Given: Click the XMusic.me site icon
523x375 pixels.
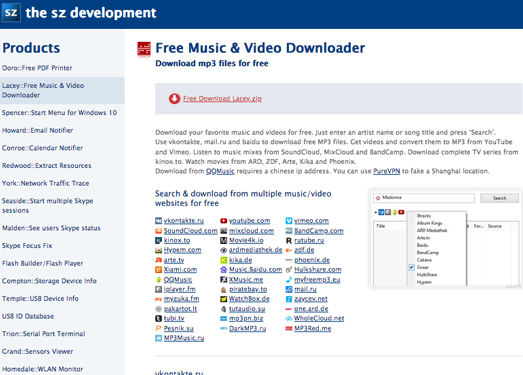Looking at the screenshot, I should coord(223,280).
